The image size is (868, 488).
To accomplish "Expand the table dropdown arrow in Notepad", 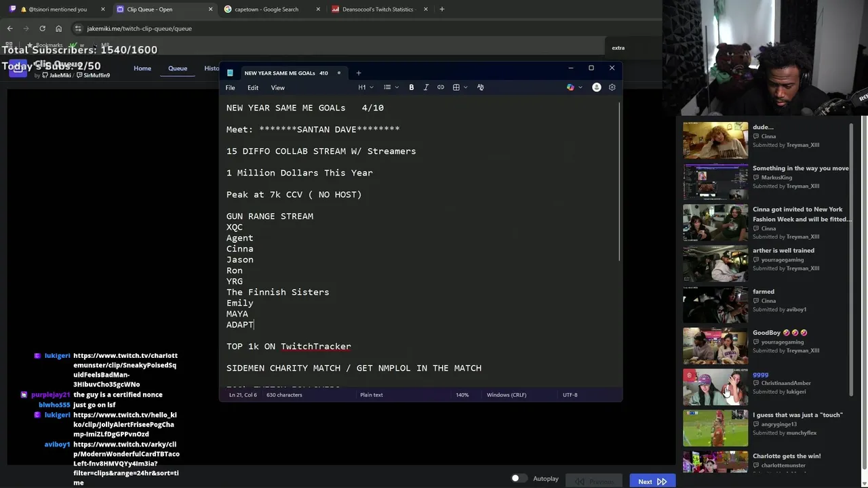I will click(x=466, y=87).
